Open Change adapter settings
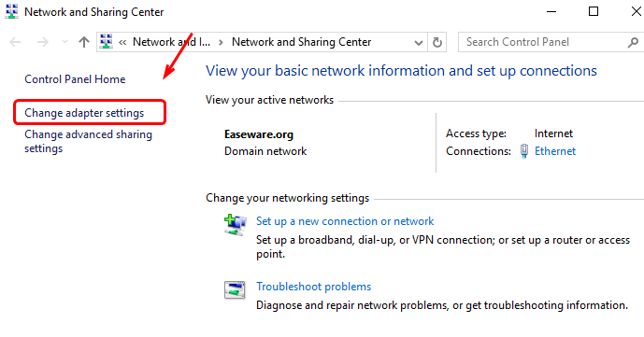This screenshot has width=644, height=337. 84,113
